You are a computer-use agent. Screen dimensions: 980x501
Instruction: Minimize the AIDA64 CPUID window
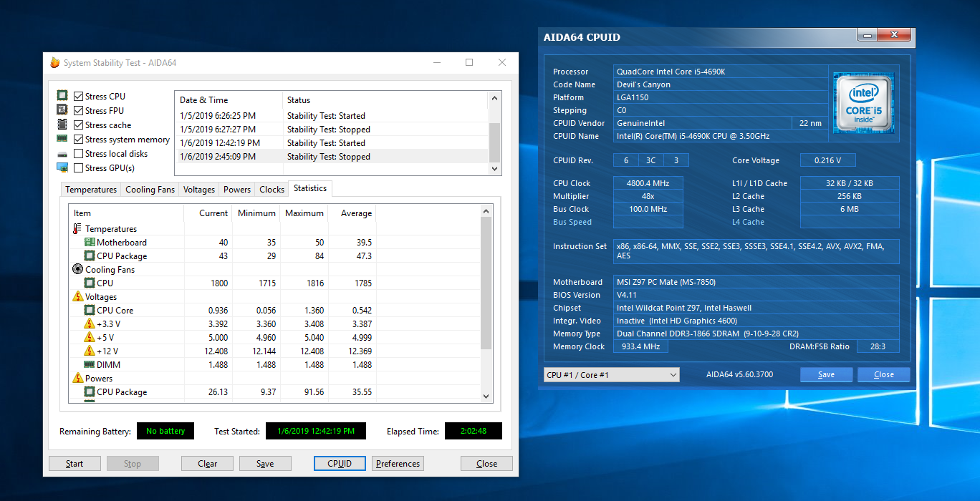click(868, 35)
